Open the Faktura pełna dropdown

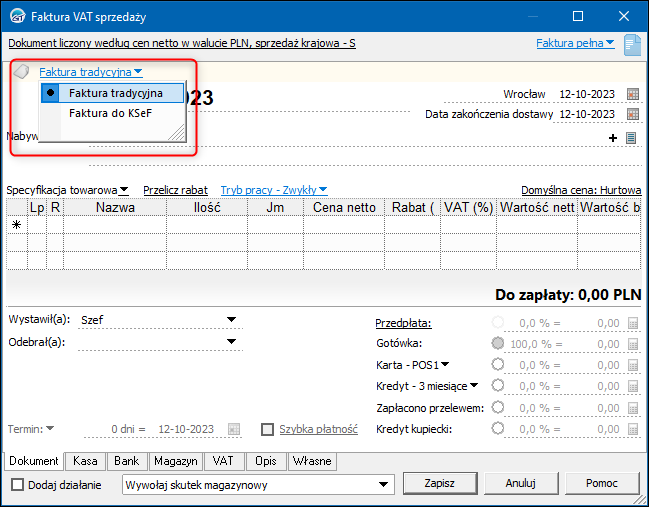coord(575,43)
